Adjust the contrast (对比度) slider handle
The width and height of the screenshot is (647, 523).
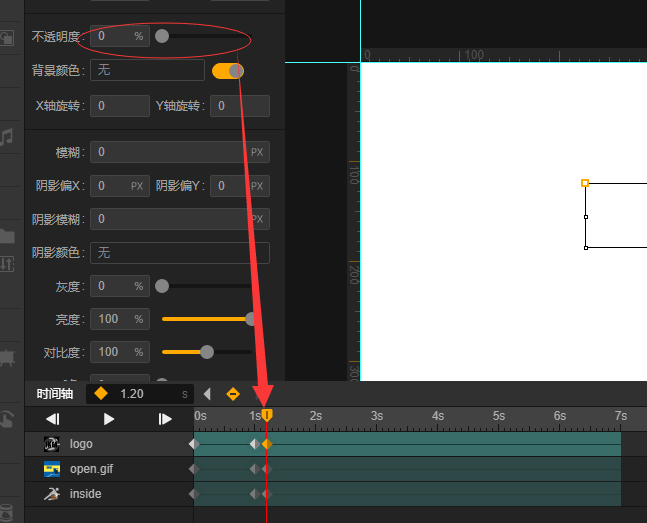click(x=207, y=352)
